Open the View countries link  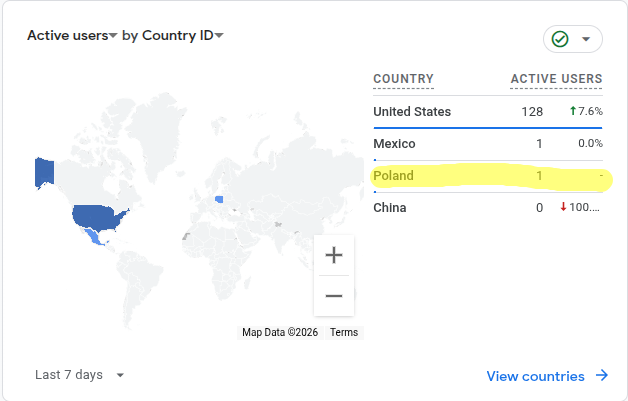pyautogui.click(x=535, y=376)
